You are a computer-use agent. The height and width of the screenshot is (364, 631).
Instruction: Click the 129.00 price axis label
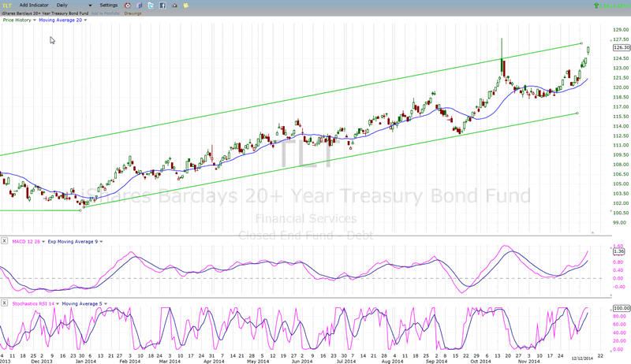pyautogui.click(x=621, y=30)
